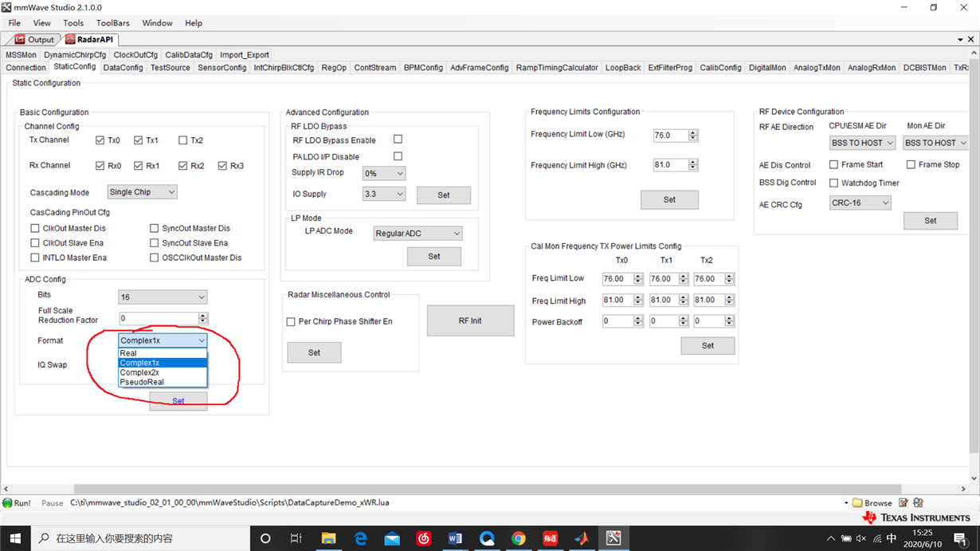This screenshot has width=980, height=551.
Task: Click the rightmost script tools icon beside Browse
Action: click(918, 503)
